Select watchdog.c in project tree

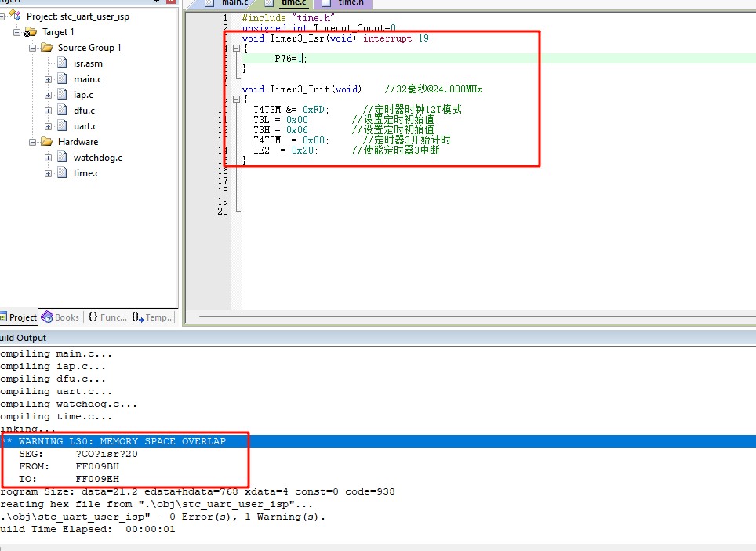[98, 158]
